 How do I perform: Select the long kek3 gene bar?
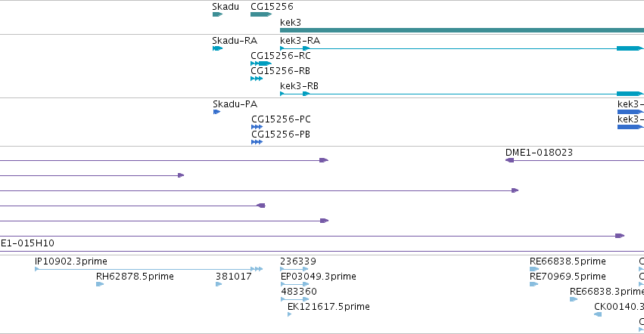(x=462, y=30)
